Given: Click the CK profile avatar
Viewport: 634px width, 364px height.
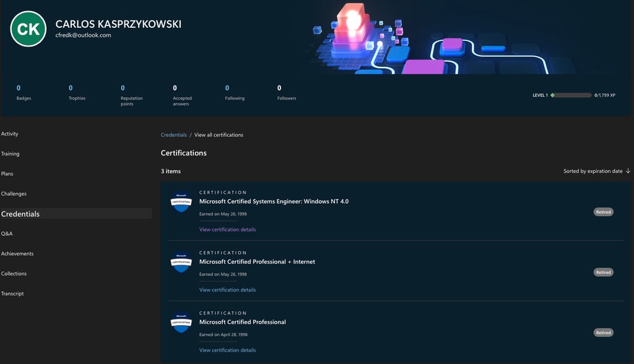Looking at the screenshot, I should click(28, 28).
